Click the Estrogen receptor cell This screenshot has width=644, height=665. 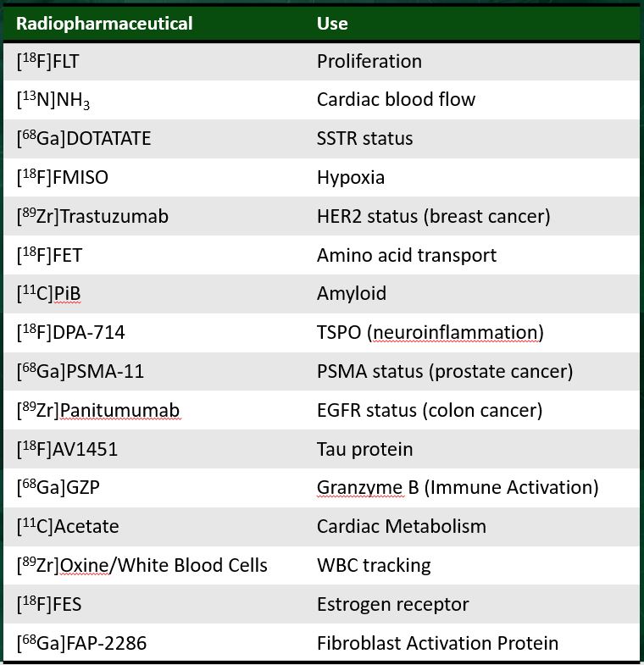[x=392, y=604]
